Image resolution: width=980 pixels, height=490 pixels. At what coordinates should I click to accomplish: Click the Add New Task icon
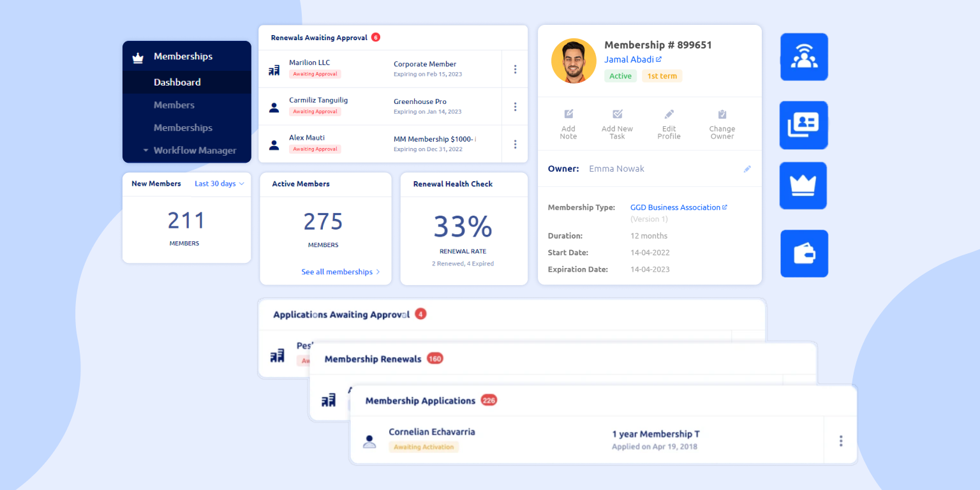point(617,114)
